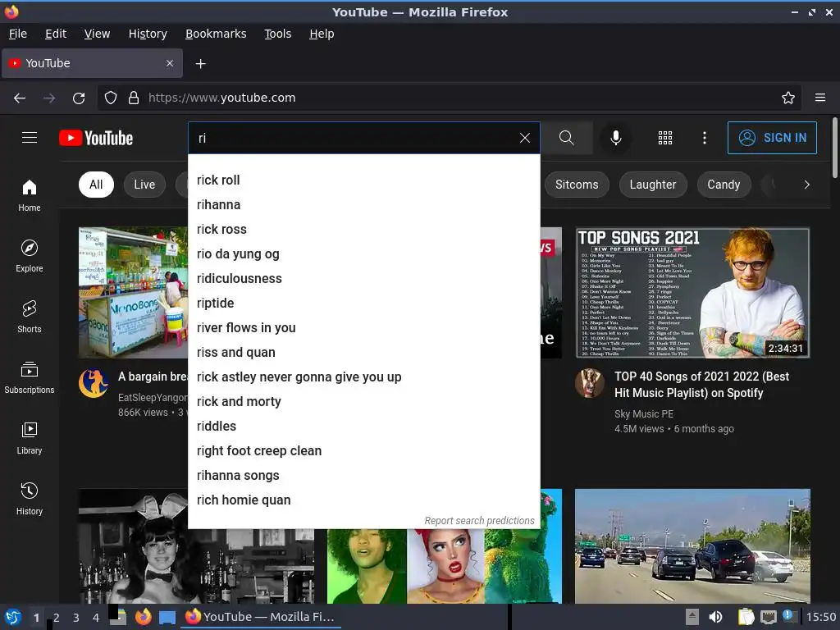Choose 'rich homie quan' suggestion
Viewport: 840px width, 630px height.
tap(363, 500)
